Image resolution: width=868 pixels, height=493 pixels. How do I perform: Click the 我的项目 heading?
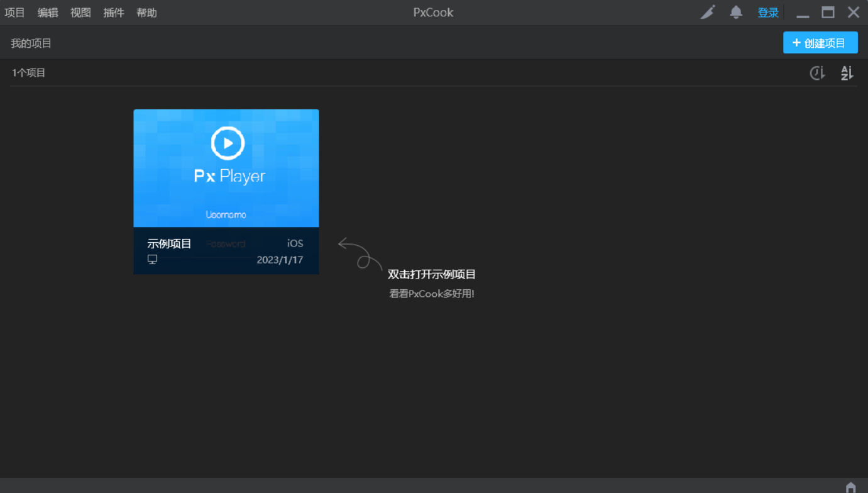[x=31, y=43]
